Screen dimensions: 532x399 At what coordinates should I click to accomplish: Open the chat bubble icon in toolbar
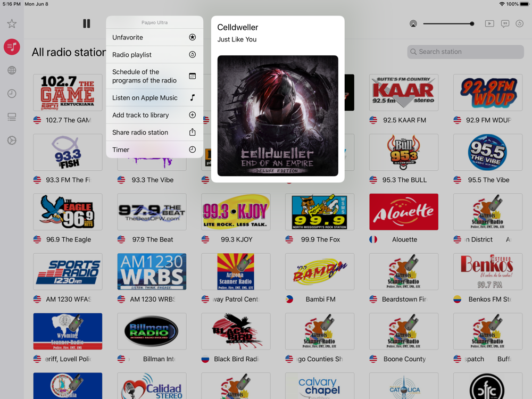(x=505, y=24)
